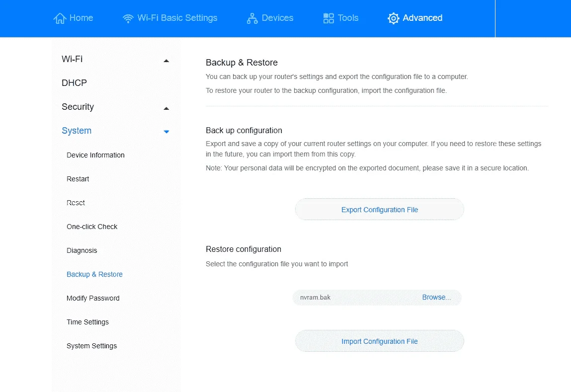The width and height of the screenshot is (571, 392).
Task: Select Diagnosis in the sidebar
Action: (x=82, y=250)
